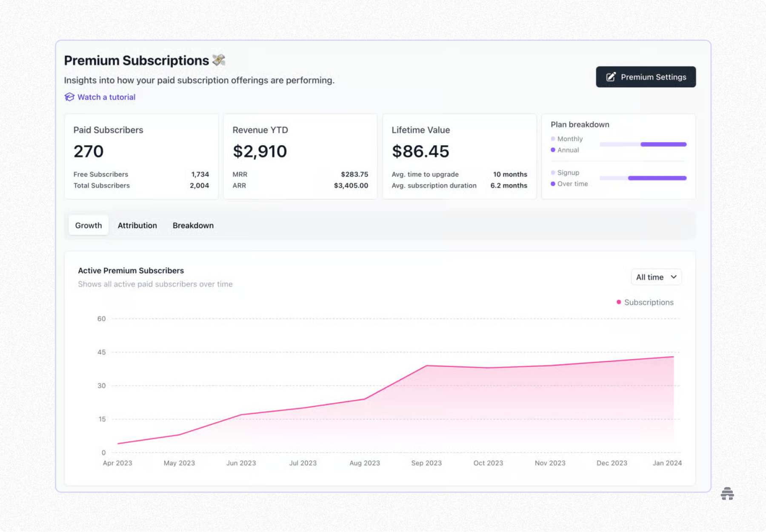Click the pink Subscriptions legend dot
The width and height of the screenshot is (766, 532).
coord(618,302)
